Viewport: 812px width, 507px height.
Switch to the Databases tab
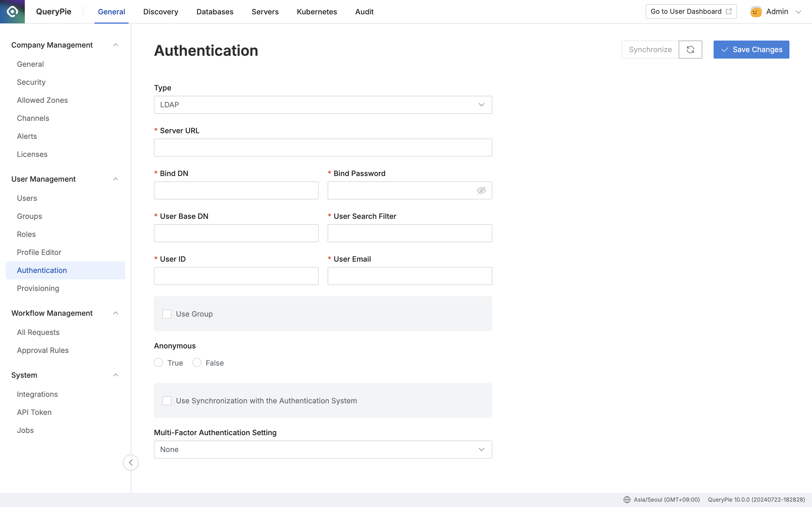click(x=215, y=12)
